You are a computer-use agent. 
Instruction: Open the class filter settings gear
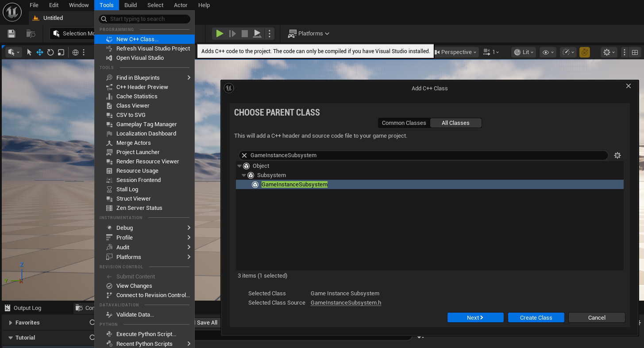[617, 155]
